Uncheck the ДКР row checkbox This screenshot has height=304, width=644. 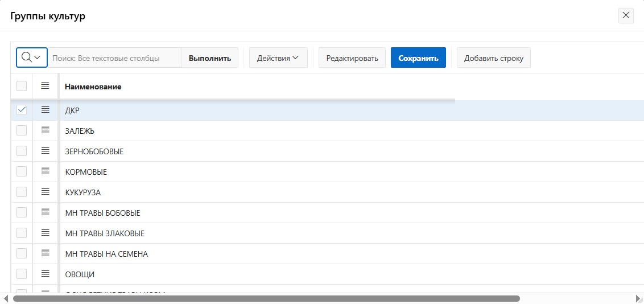[22, 110]
